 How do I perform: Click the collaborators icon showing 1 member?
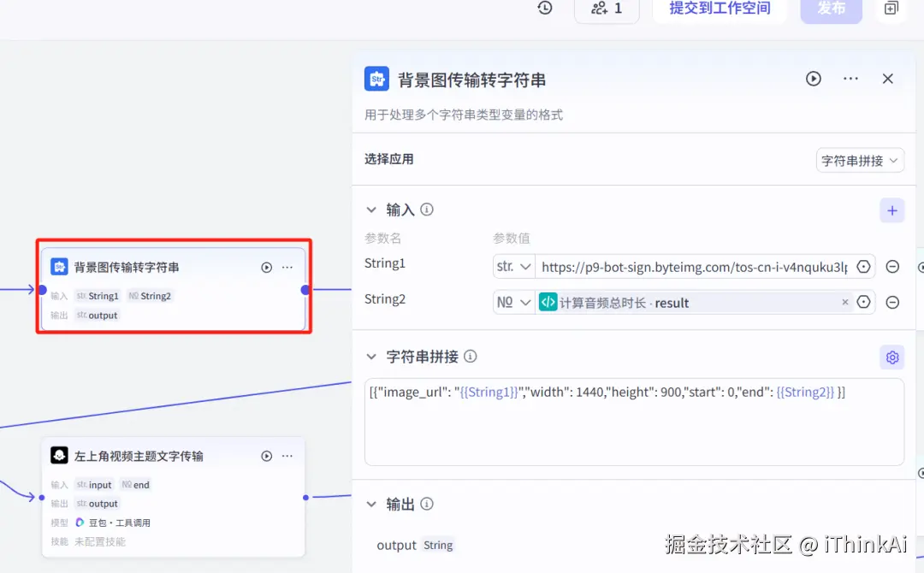tap(607, 11)
